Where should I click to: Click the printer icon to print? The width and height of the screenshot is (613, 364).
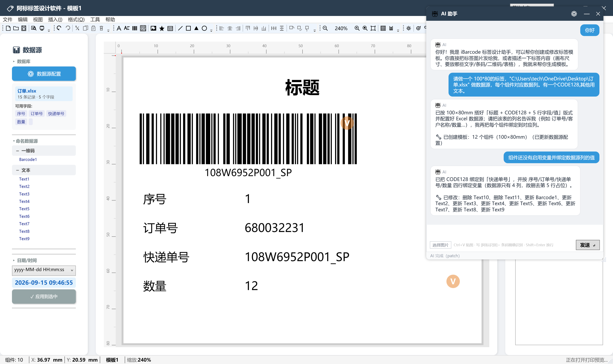tap(42, 28)
